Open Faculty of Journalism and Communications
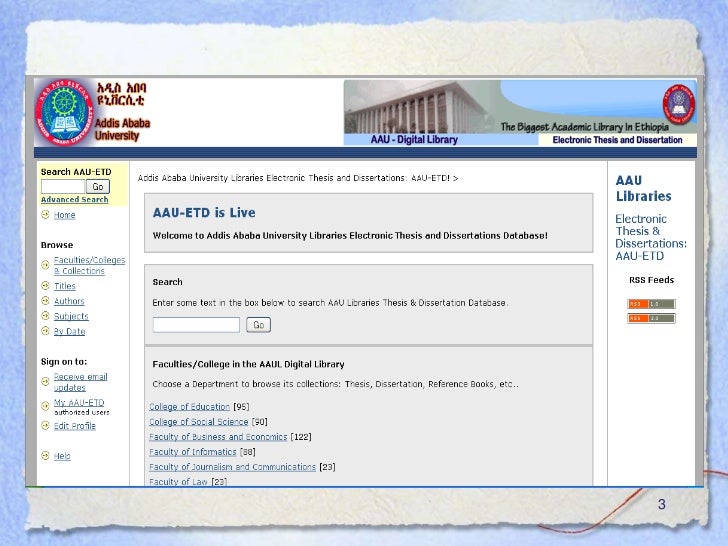Viewport: 728px width, 546px height. click(x=233, y=467)
